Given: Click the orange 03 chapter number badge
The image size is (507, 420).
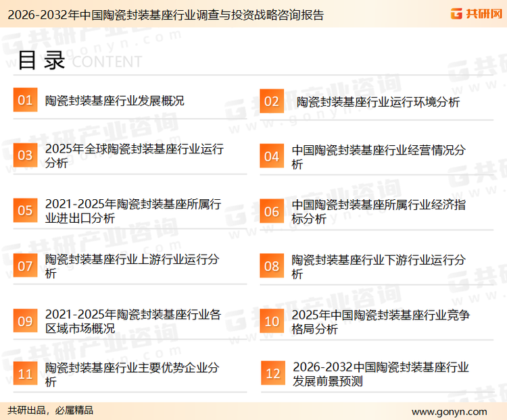Looking at the screenshot, I should (25, 155).
